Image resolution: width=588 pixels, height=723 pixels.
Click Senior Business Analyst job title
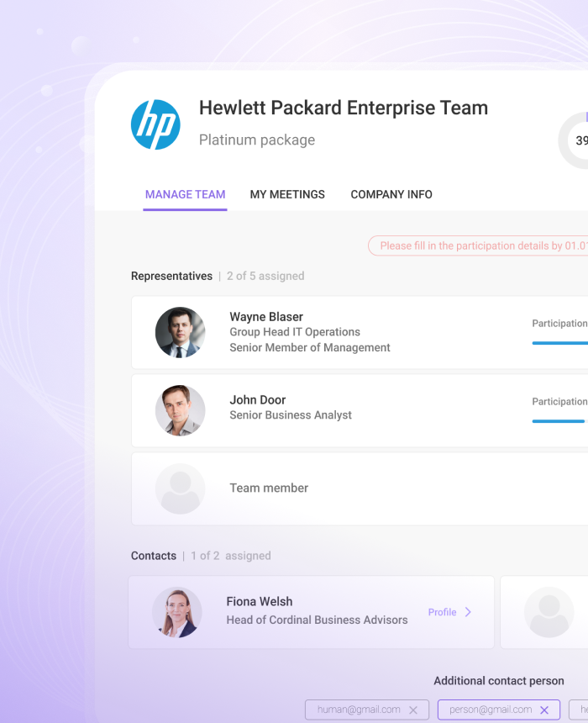tap(291, 415)
